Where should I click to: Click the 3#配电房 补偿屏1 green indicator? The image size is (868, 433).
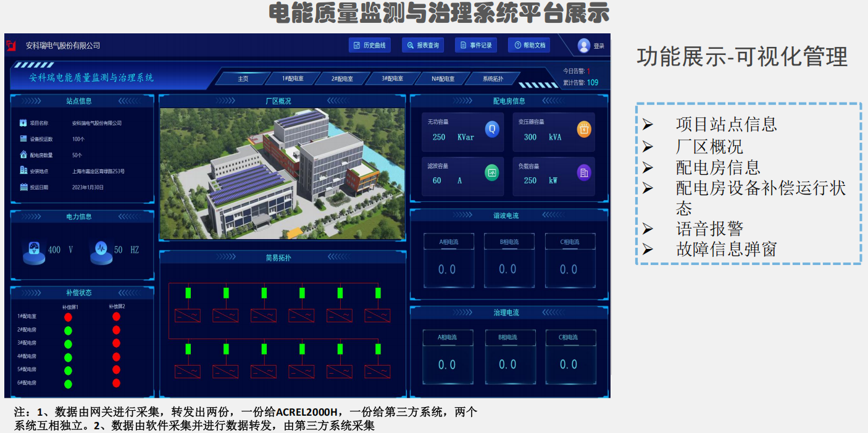(x=68, y=344)
